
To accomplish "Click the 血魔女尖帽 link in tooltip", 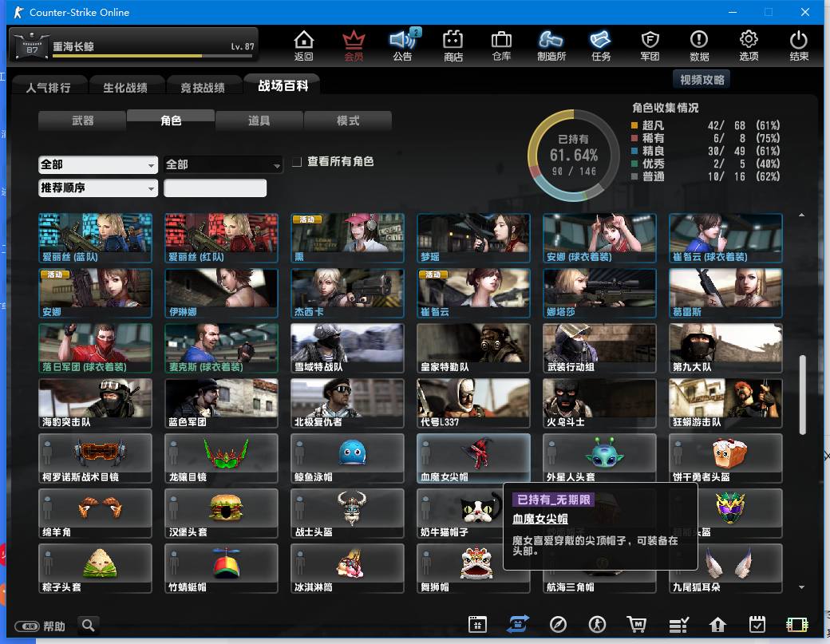I will click(x=540, y=519).
